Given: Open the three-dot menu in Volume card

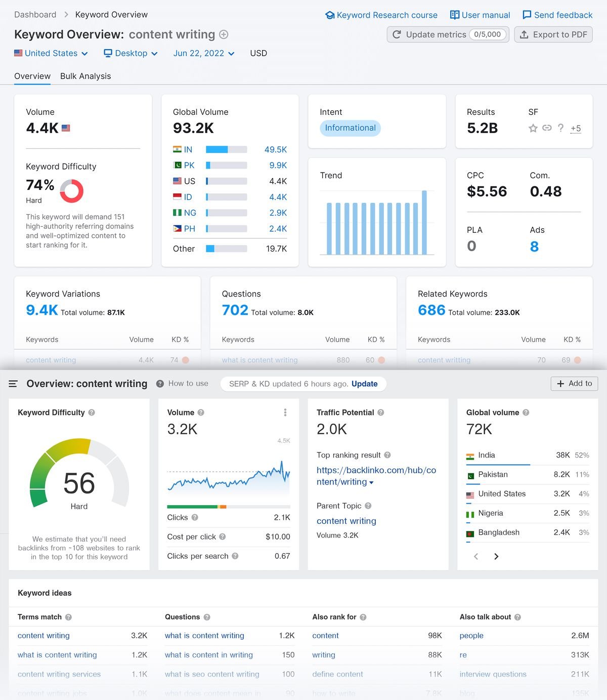Looking at the screenshot, I should click(285, 413).
